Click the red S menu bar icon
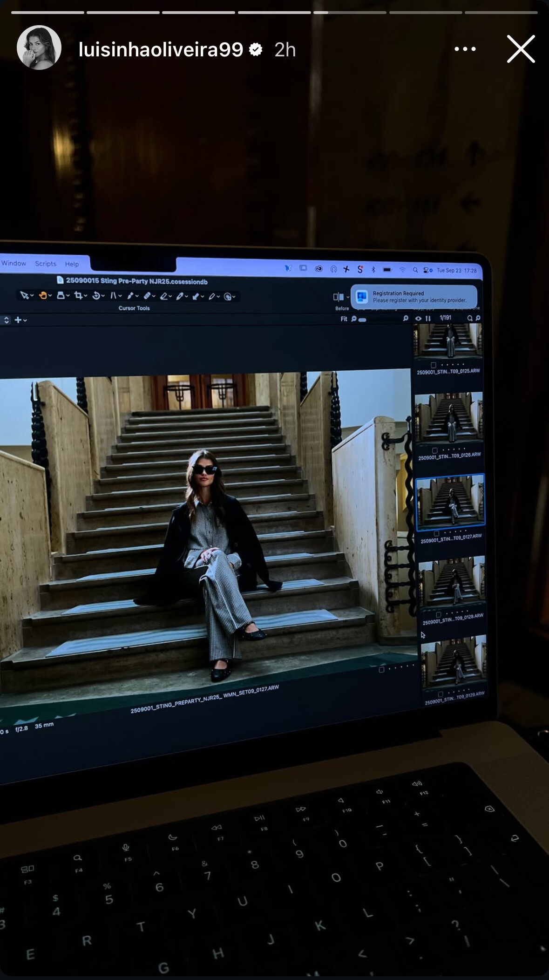 point(360,269)
